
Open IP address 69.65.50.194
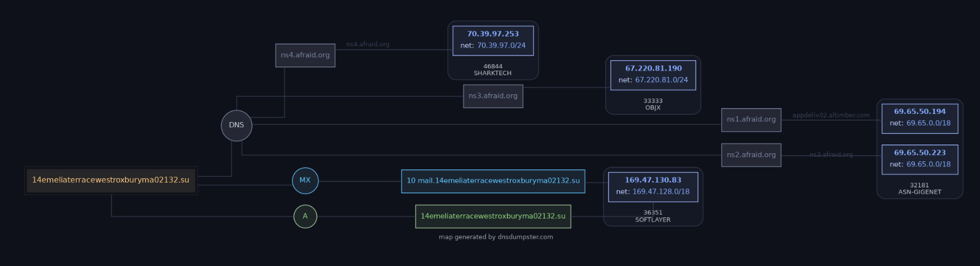click(x=919, y=112)
